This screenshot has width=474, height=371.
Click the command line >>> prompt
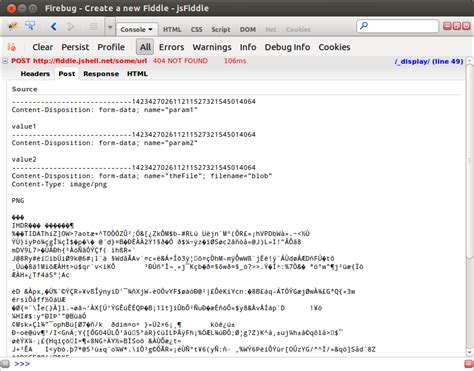pyautogui.click(x=22, y=364)
